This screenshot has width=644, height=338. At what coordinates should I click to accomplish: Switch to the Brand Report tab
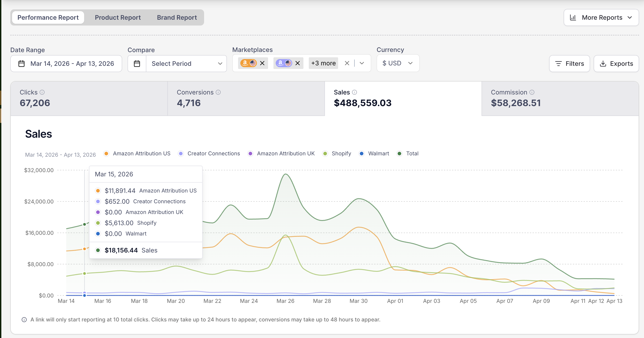point(177,17)
